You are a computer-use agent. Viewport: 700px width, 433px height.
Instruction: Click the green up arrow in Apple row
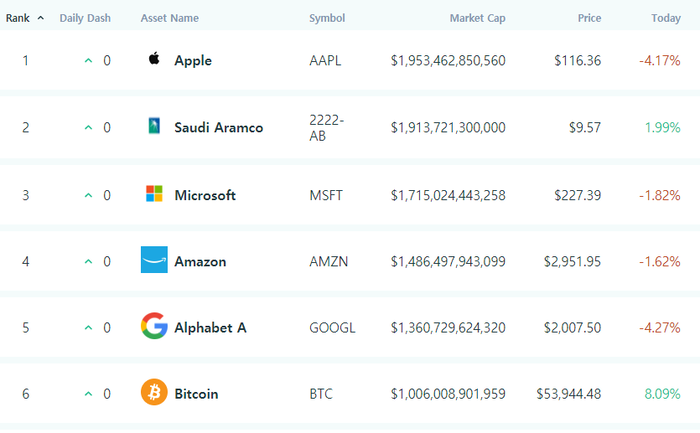click(x=88, y=60)
